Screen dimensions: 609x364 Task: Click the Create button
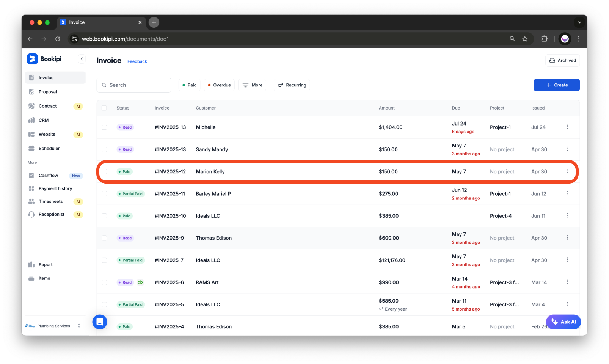(x=556, y=85)
